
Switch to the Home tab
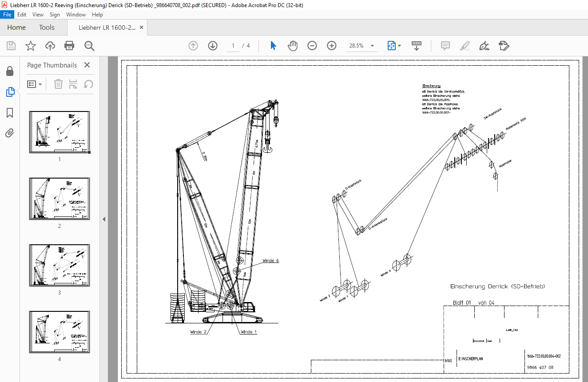tap(16, 28)
